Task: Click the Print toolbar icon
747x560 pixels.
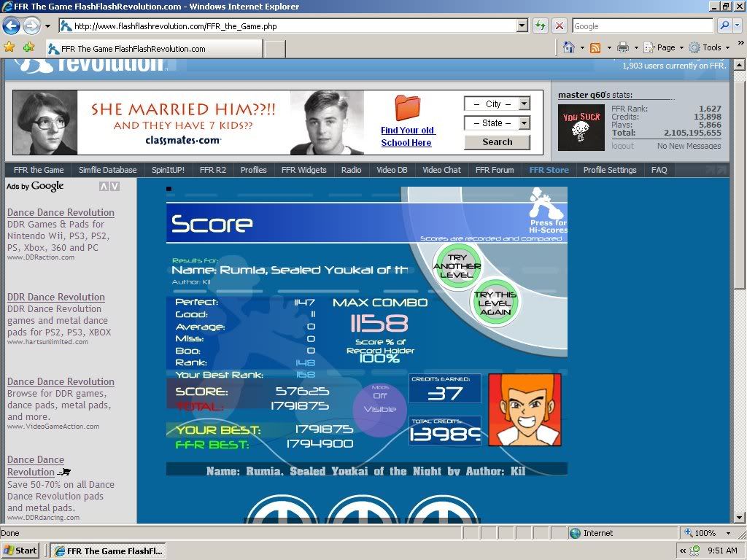Action: pos(622,47)
